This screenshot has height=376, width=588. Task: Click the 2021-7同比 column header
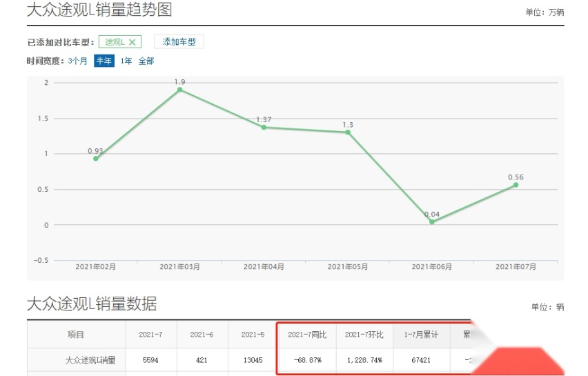(x=307, y=335)
